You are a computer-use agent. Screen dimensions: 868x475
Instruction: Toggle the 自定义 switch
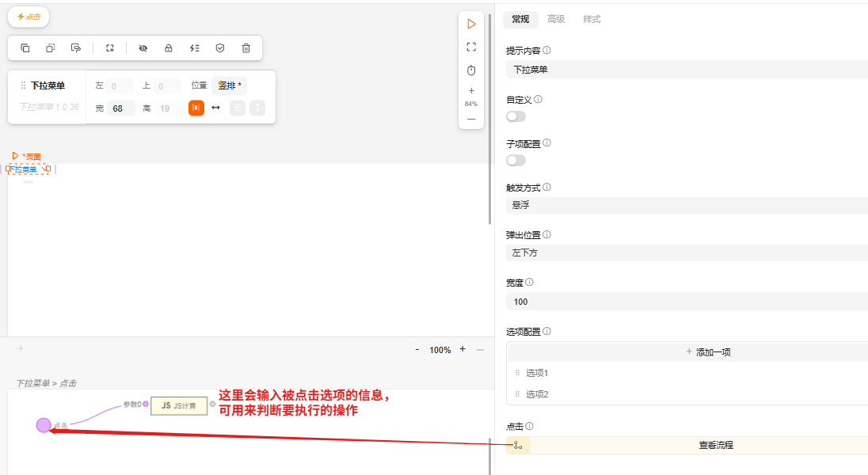pos(516,116)
